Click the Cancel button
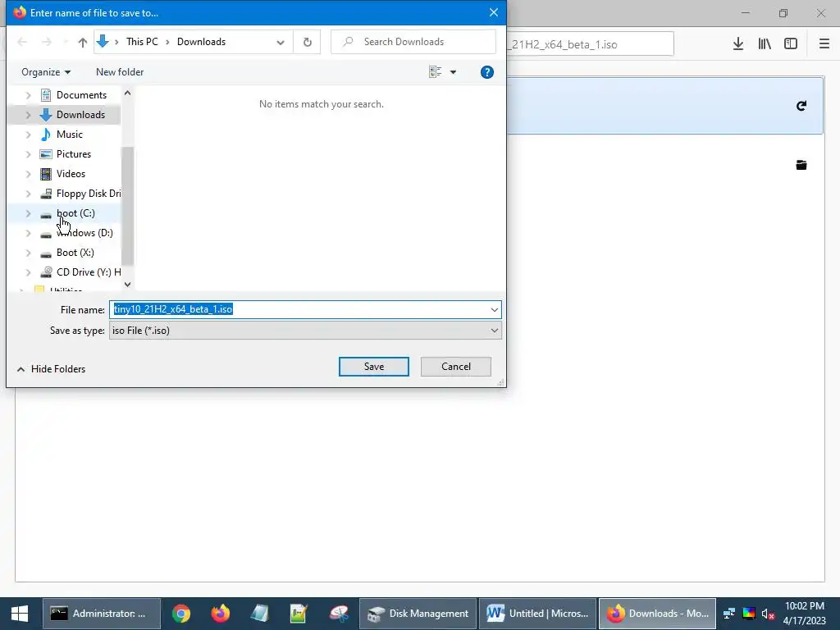 [x=456, y=367]
